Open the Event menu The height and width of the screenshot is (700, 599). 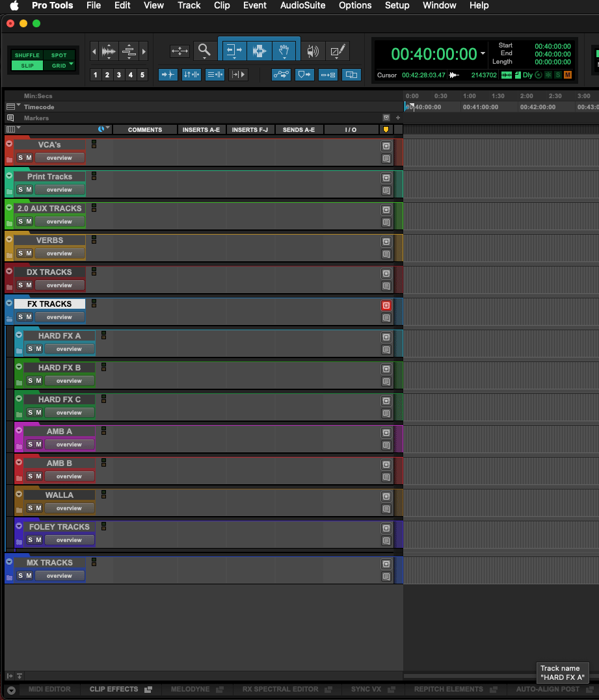click(254, 5)
